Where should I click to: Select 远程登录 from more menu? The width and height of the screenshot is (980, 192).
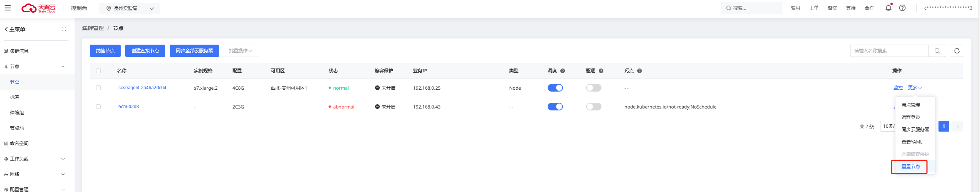pos(911,117)
